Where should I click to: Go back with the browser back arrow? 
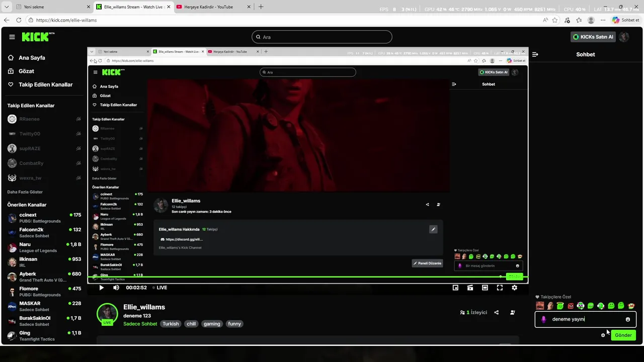(7, 20)
